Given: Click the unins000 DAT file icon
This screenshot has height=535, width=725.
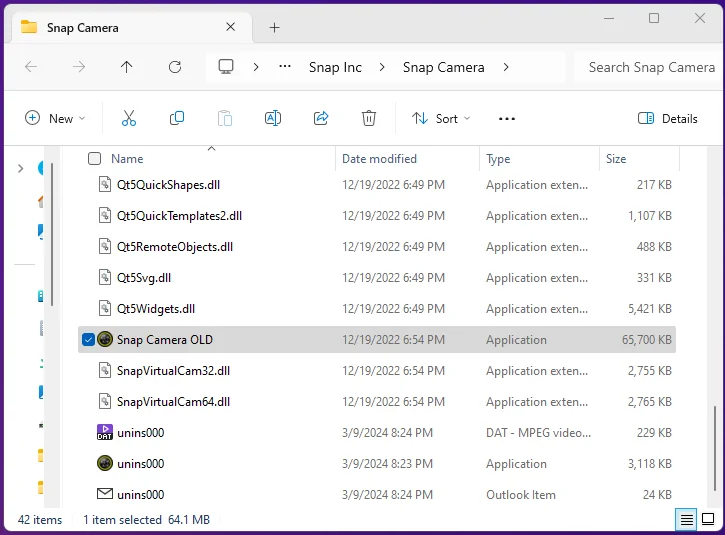Looking at the screenshot, I should (105, 432).
